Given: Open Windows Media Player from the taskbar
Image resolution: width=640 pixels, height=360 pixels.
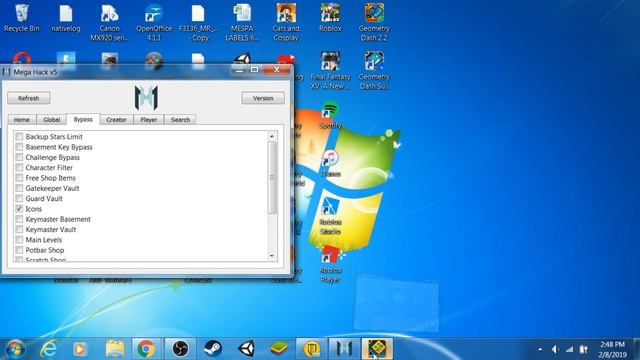Looking at the screenshot, I should coord(80,349).
